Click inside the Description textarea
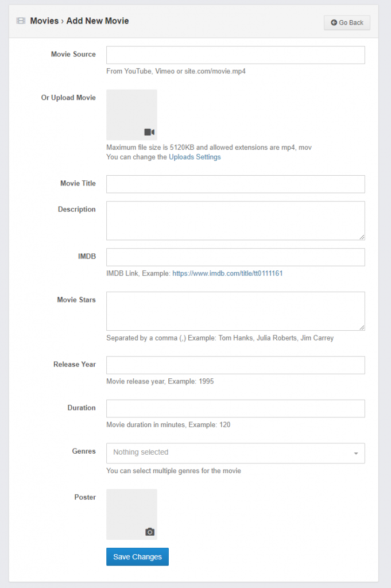This screenshot has height=588, width=391. coord(235,220)
